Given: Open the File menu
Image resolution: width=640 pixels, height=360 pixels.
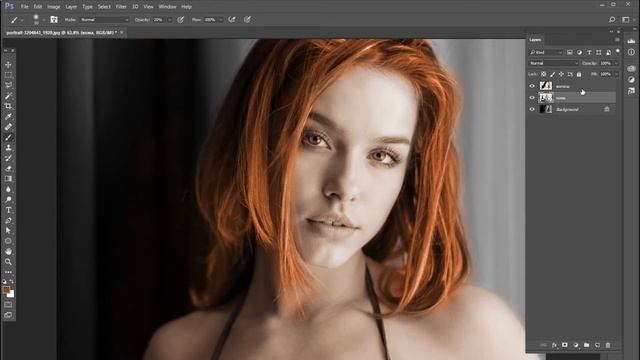Looking at the screenshot, I should pyautogui.click(x=24, y=7).
